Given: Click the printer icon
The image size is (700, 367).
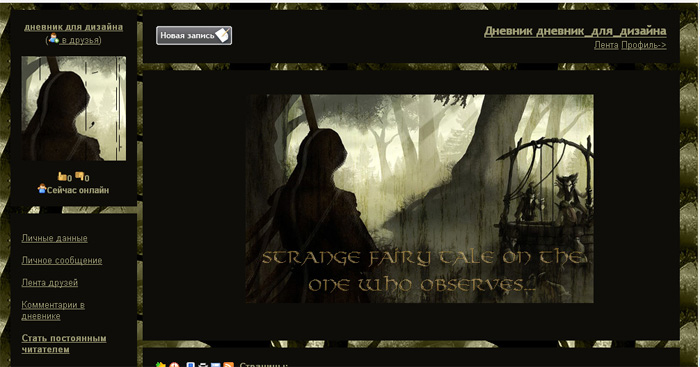Looking at the screenshot, I should [203, 365].
